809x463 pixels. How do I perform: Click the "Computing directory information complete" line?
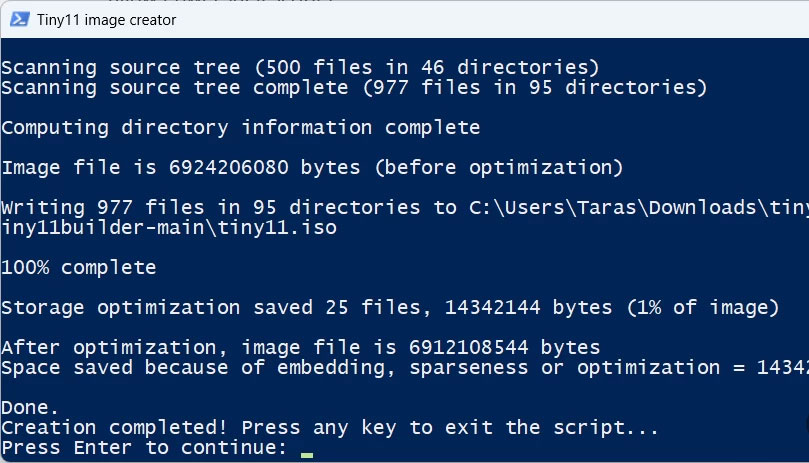[240, 128]
